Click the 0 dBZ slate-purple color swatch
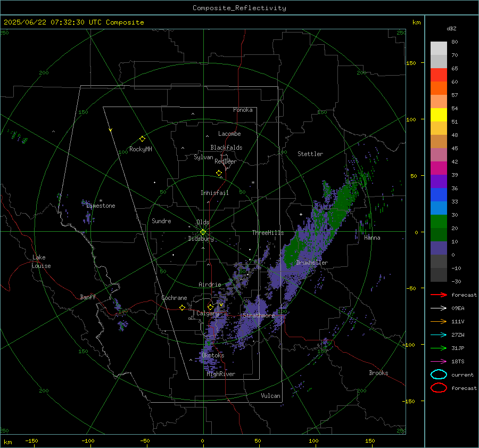 [x=439, y=248]
